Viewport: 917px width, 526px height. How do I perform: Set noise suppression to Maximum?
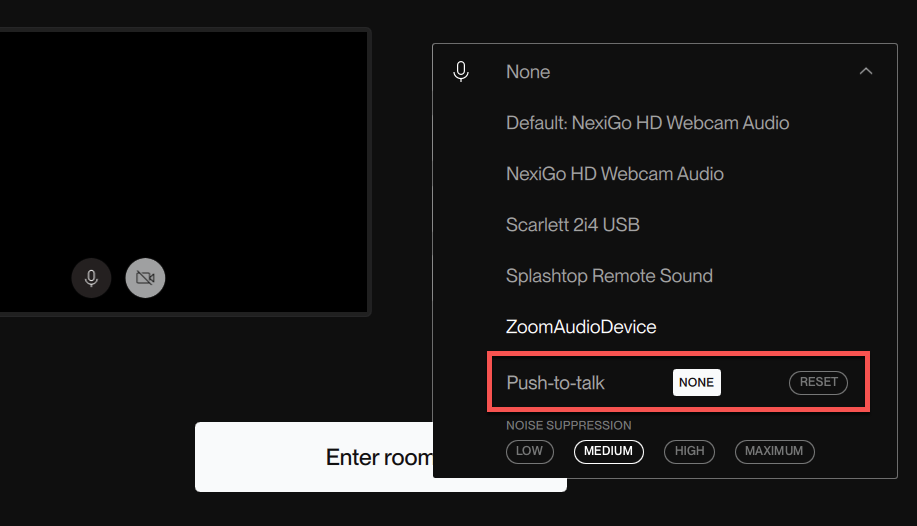coord(774,451)
